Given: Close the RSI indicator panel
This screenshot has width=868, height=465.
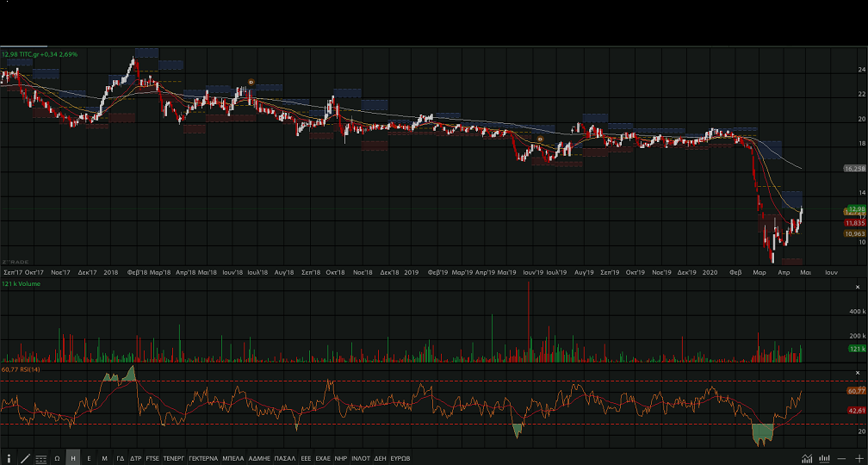Looking at the screenshot, I should pos(859,370).
